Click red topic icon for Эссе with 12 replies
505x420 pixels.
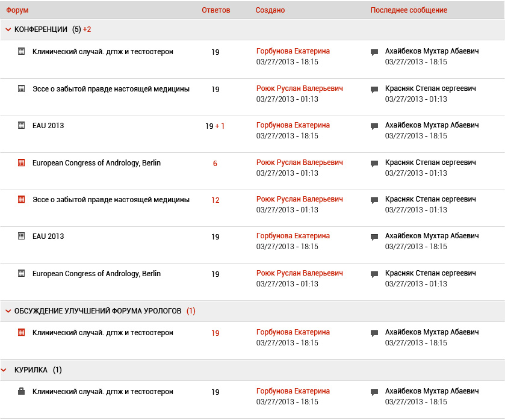click(22, 199)
